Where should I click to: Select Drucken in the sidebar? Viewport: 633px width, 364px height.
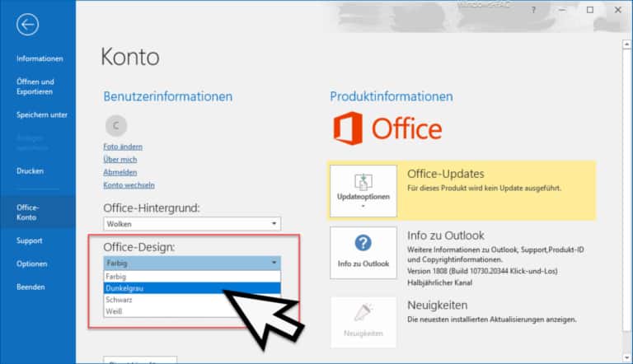click(x=30, y=170)
